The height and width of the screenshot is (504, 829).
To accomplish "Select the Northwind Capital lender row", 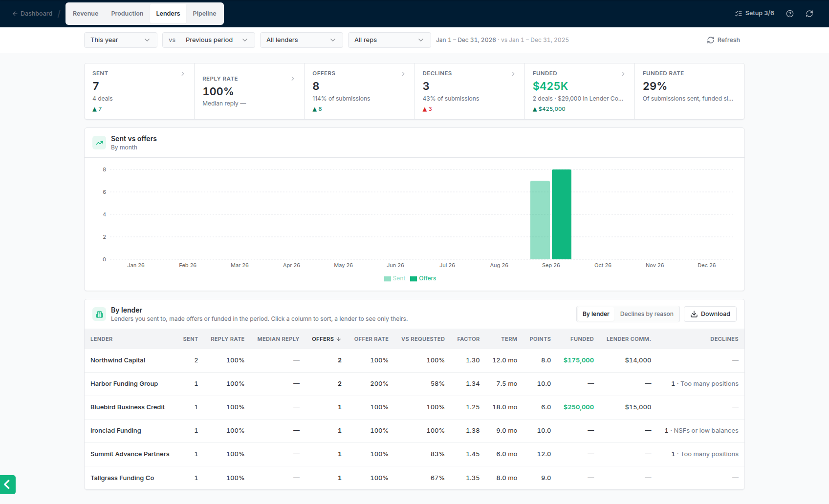I will pos(414,360).
